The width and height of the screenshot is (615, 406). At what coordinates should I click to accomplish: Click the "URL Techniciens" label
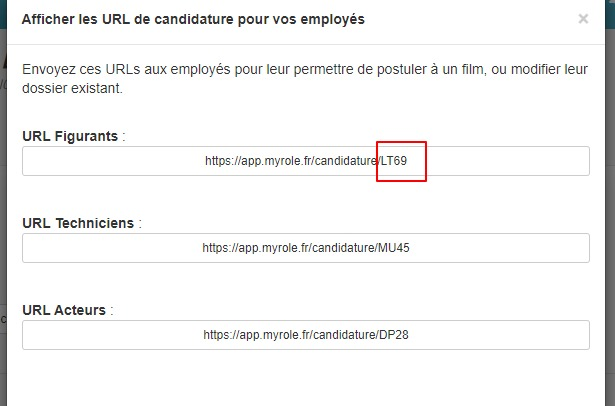point(78,223)
